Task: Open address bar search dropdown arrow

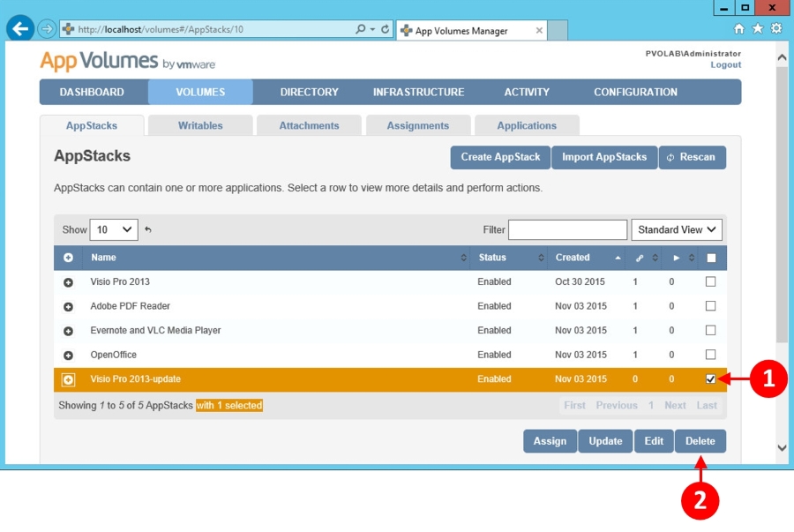Action: [372, 29]
